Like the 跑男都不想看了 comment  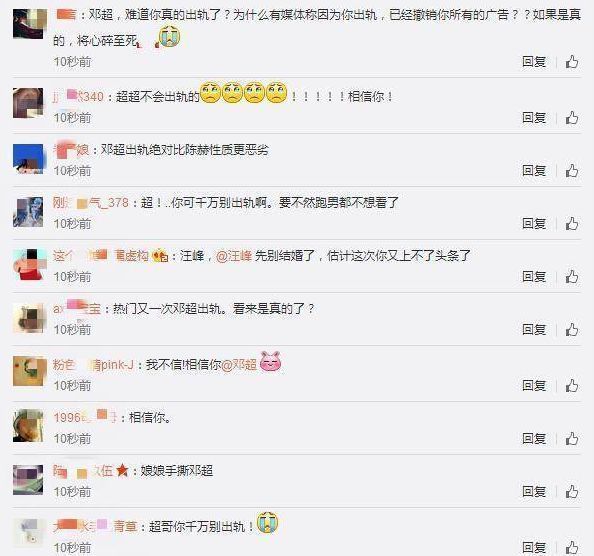tap(572, 223)
